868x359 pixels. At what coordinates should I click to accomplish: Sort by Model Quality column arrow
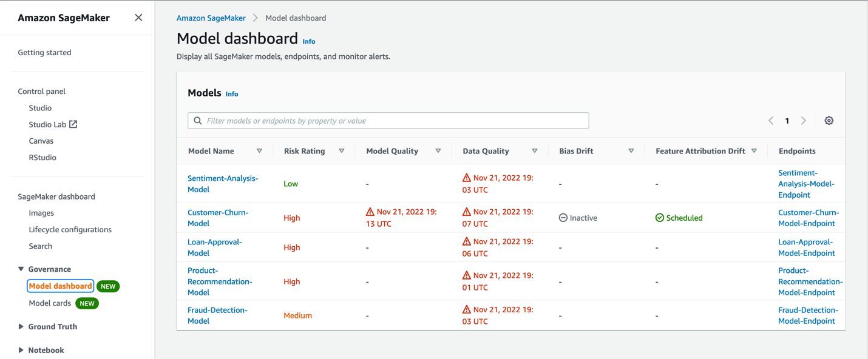pos(438,151)
